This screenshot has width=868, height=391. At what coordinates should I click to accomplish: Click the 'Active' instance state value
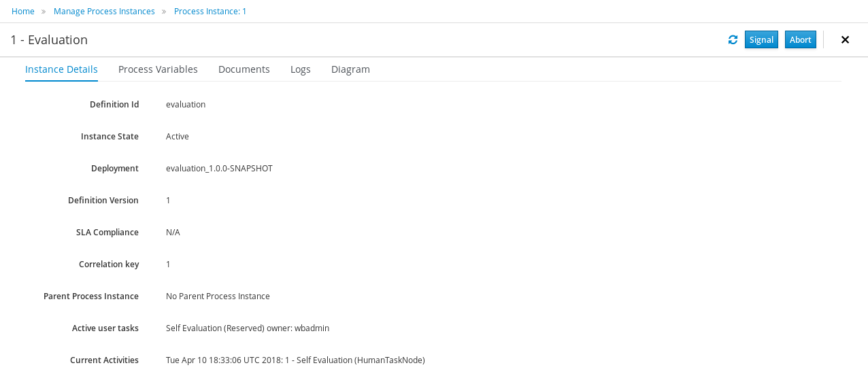(x=178, y=137)
